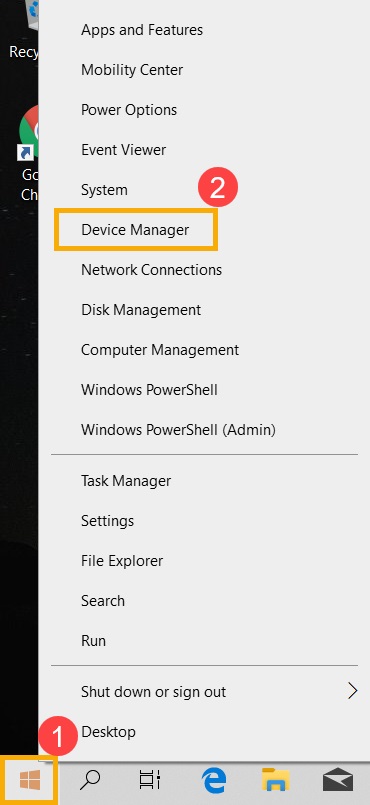
Task: Click the Windows Start button
Action: (x=29, y=781)
